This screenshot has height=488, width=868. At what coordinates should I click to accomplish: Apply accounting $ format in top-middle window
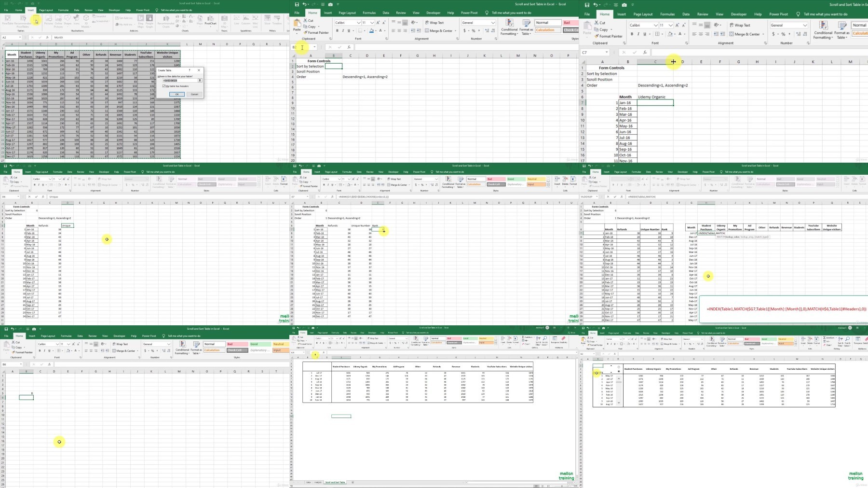(x=464, y=30)
